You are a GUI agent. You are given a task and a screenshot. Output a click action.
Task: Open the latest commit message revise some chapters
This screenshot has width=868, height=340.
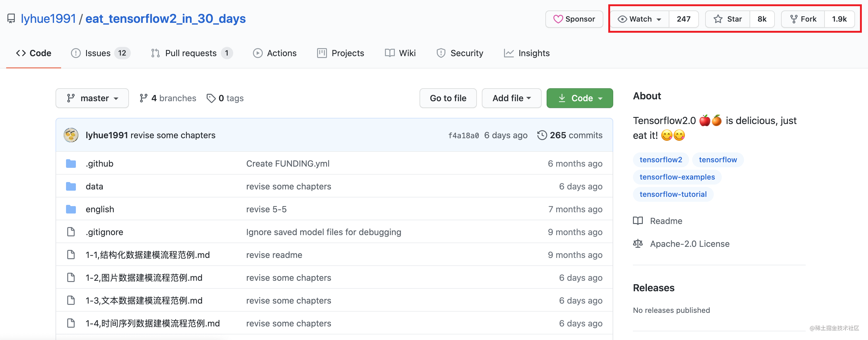[173, 135]
